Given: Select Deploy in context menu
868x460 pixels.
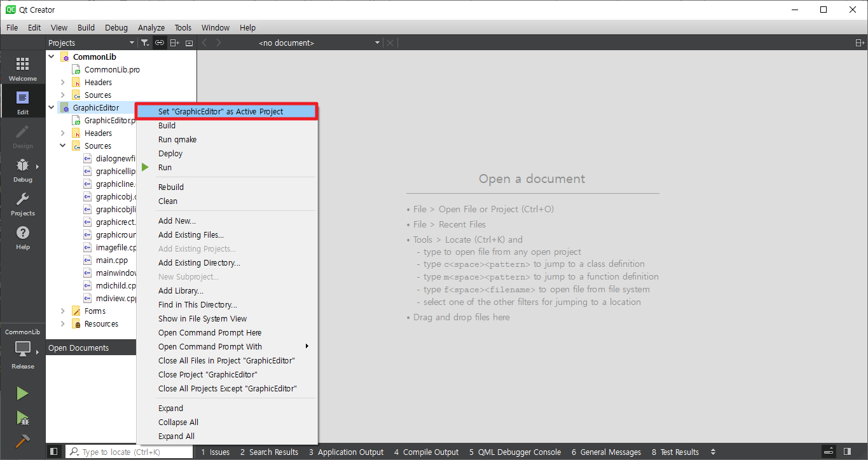Looking at the screenshot, I should (227, 153).
